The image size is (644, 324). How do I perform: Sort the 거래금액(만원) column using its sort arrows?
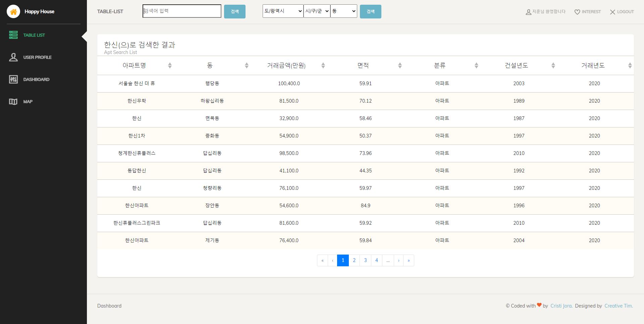click(x=323, y=65)
